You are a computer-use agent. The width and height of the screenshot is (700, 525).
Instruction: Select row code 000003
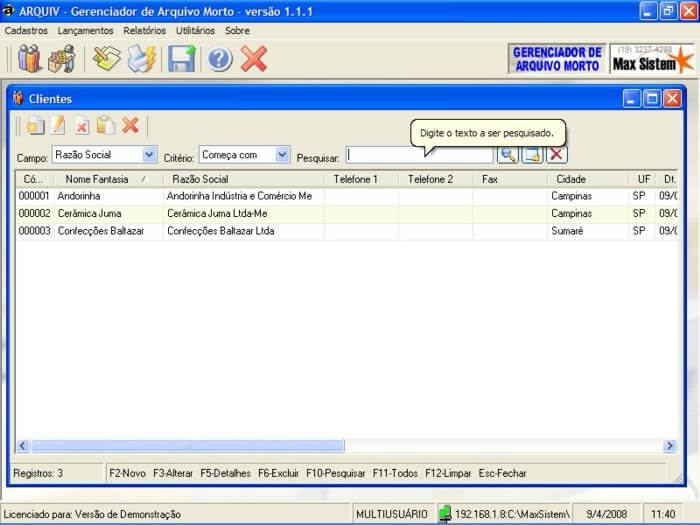coord(34,231)
